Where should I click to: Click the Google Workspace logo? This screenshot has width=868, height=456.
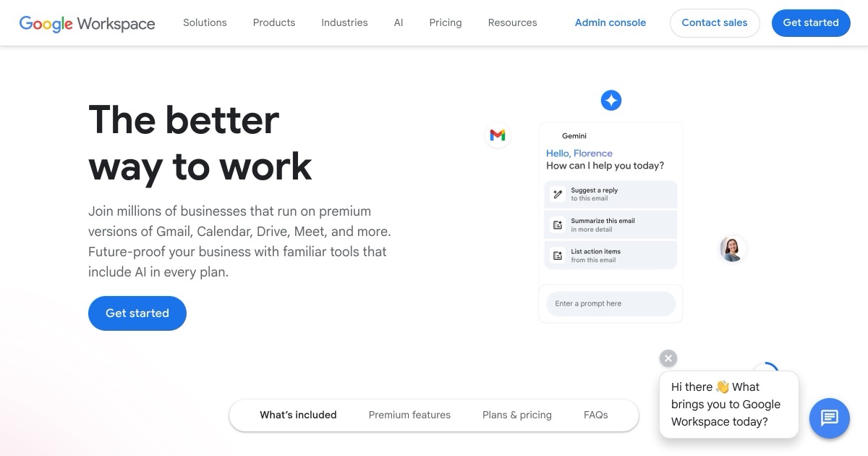click(87, 23)
